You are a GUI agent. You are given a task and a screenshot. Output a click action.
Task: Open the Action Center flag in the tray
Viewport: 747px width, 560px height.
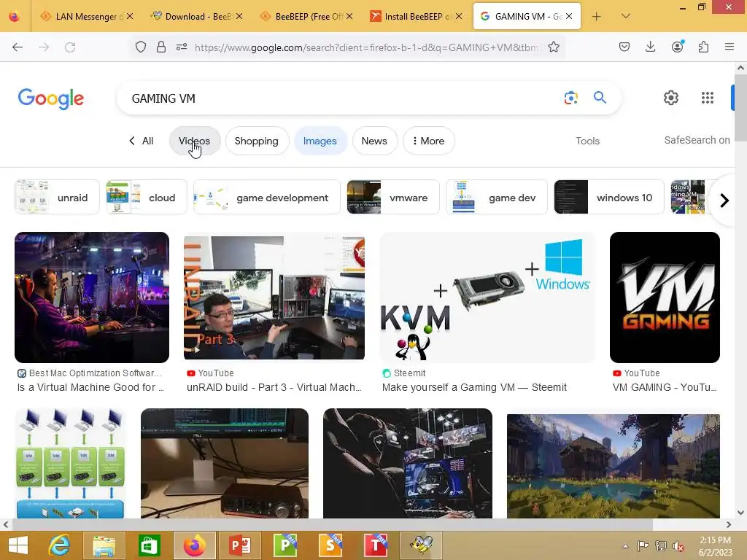[x=643, y=546]
